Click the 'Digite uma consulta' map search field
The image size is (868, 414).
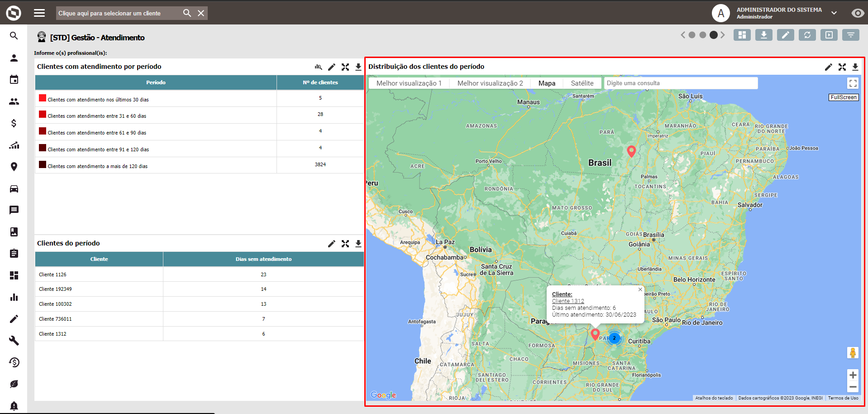click(680, 83)
